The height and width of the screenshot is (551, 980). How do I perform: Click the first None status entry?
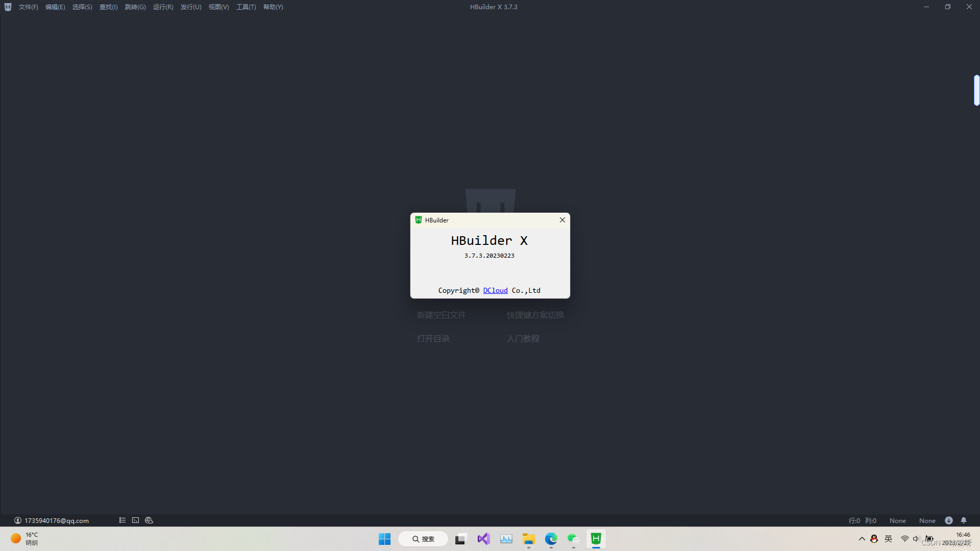[897, 521]
